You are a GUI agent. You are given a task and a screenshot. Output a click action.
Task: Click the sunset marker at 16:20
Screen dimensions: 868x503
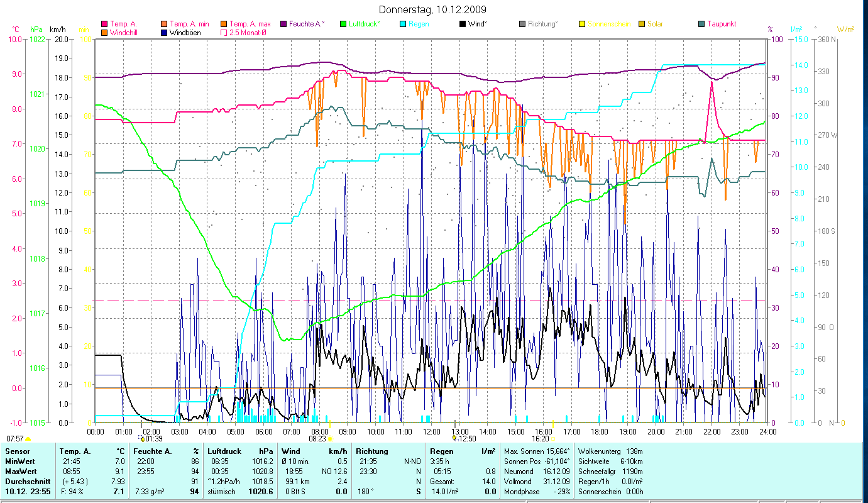553,439
